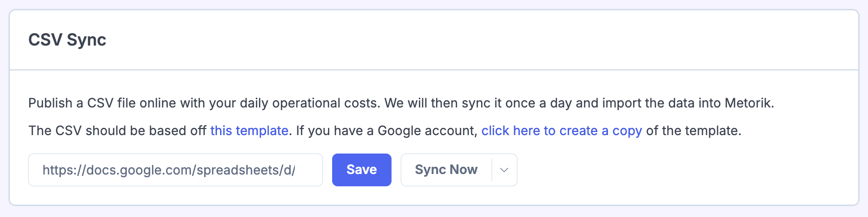
Task: Expand the chevron beside Sync Now
Action: 504,170
